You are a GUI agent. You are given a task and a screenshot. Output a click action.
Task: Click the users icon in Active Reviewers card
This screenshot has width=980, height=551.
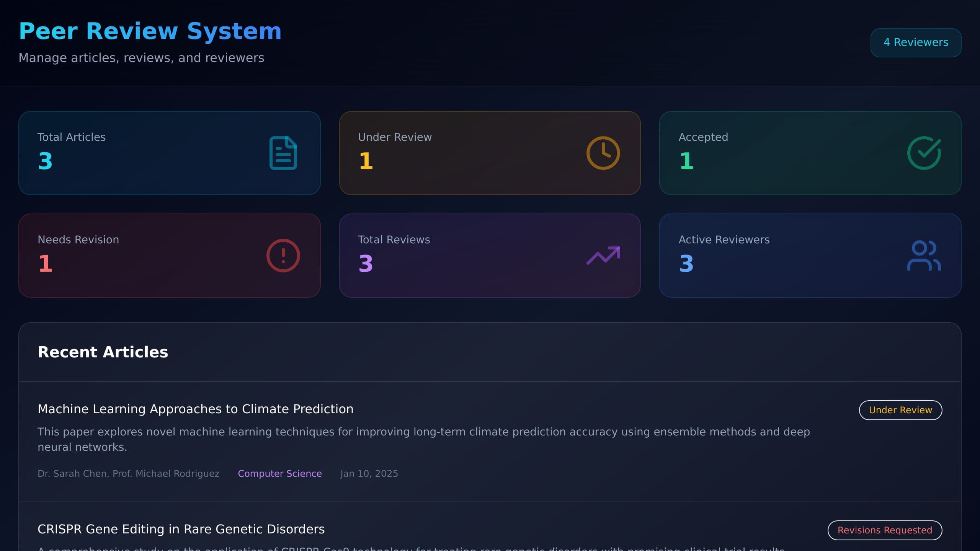click(924, 256)
